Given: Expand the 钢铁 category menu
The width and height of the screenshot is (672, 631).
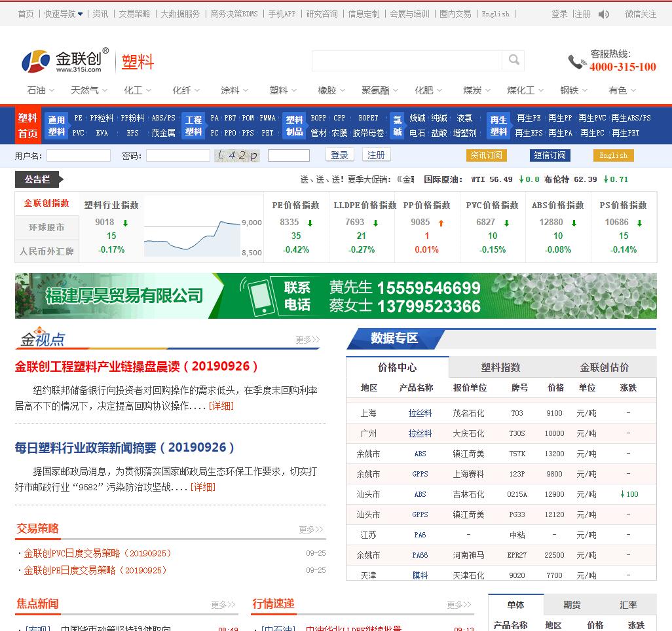Looking at the screenshot, I should [x=574, y=90].
